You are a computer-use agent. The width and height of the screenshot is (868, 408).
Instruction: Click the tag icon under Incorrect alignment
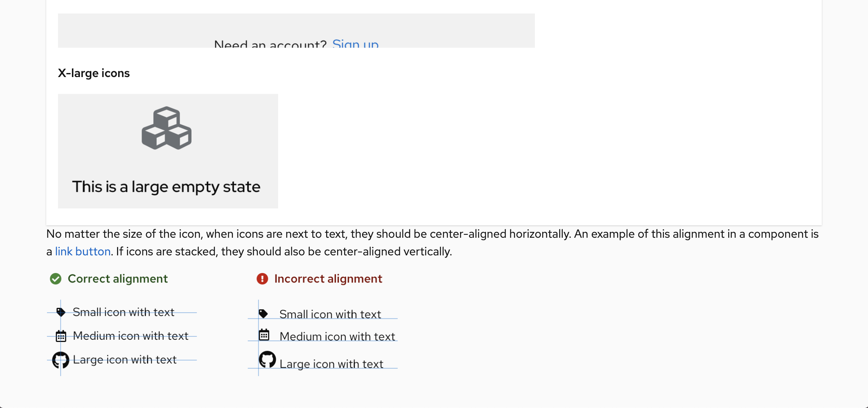pos(263,314)
